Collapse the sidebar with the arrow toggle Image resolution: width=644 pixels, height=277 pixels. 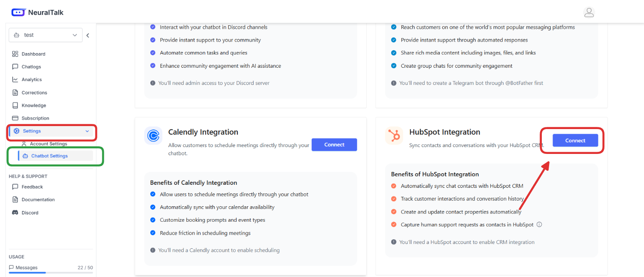pyautogui.click(x=88, y=35)
